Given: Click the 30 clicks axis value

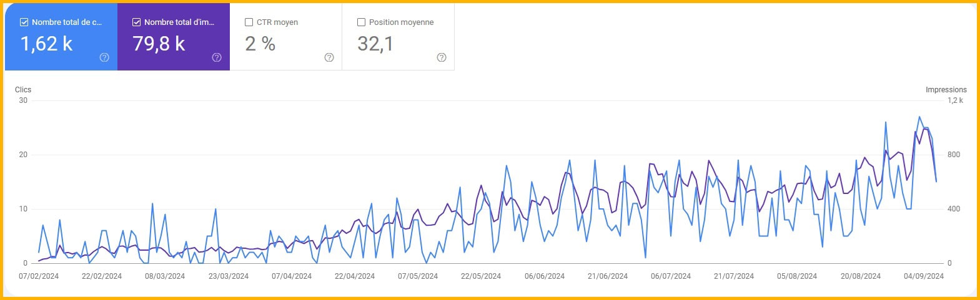Looking at the screenshot, I should (23, 100).
